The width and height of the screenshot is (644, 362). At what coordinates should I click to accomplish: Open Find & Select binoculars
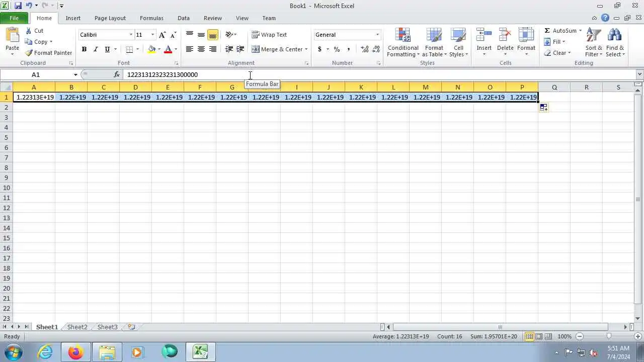point(615,35)
